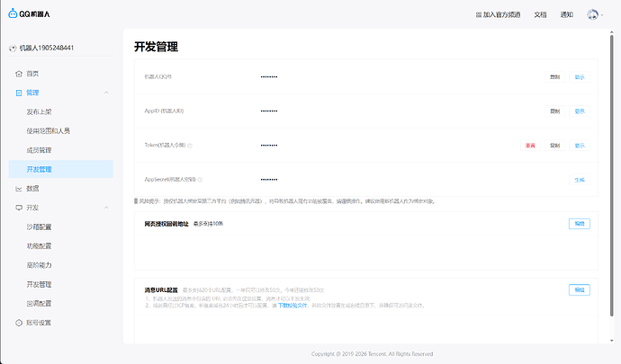
Task: Click the 开发管理 page heading
Action: tap(156, 47)
